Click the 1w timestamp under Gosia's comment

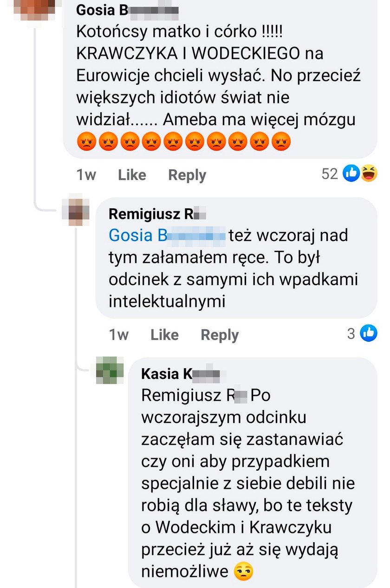(x=86, y=175)
